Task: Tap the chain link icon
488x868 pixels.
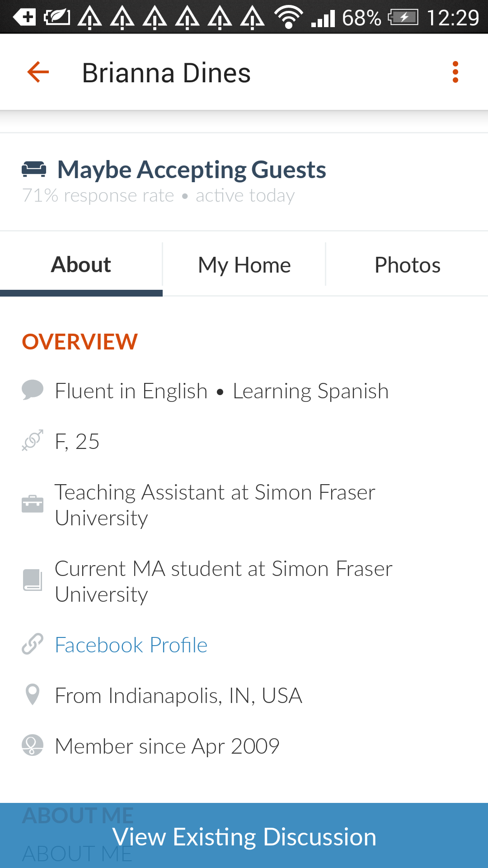Action: pyautogui.click(x=33, y=644)
